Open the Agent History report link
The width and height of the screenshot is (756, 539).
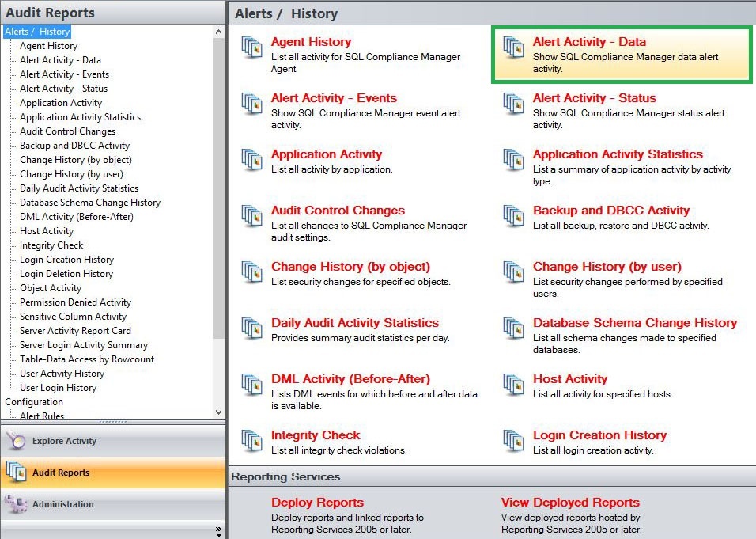(x=311, y=42)
